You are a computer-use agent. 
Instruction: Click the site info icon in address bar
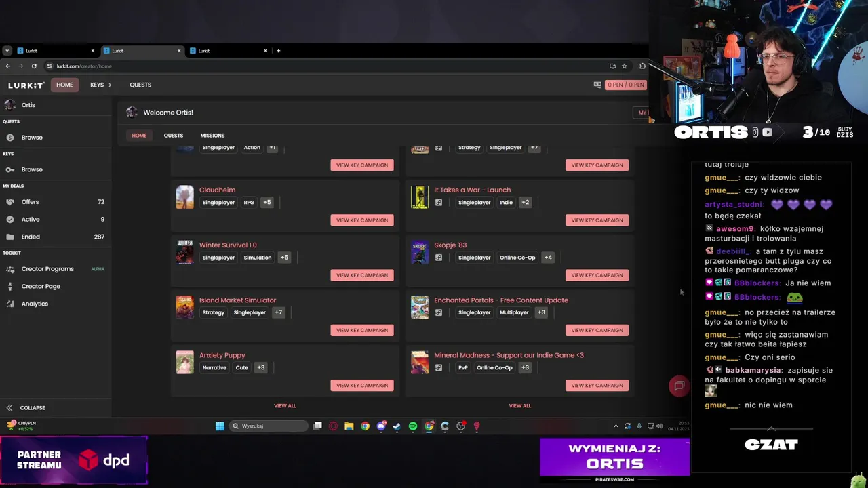(x=50, y=66)
